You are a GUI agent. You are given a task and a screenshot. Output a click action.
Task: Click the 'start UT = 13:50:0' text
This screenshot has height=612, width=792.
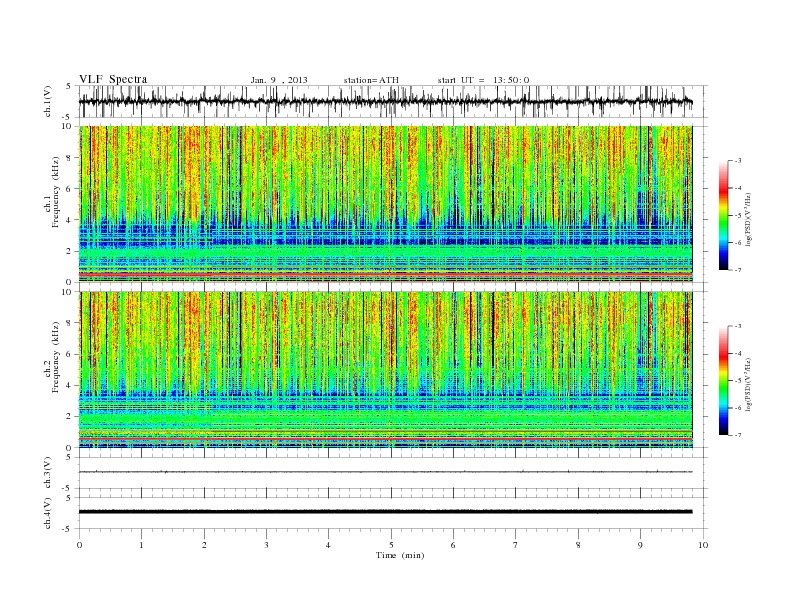(483, 80)
